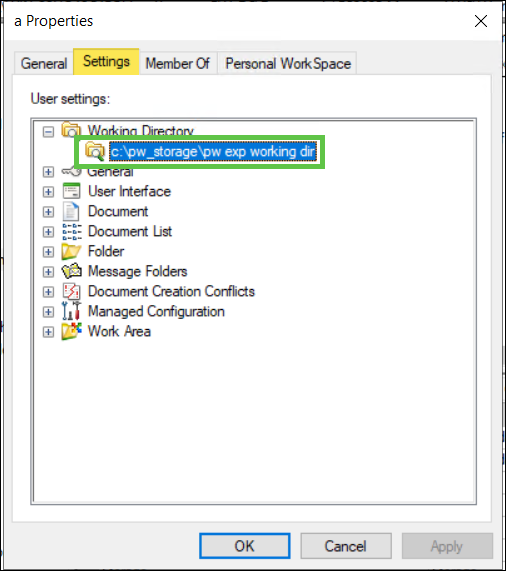The width and height of the screenshot is (506, 571).
Task: Collapse the Working Directory node
Action: point(48,131)
